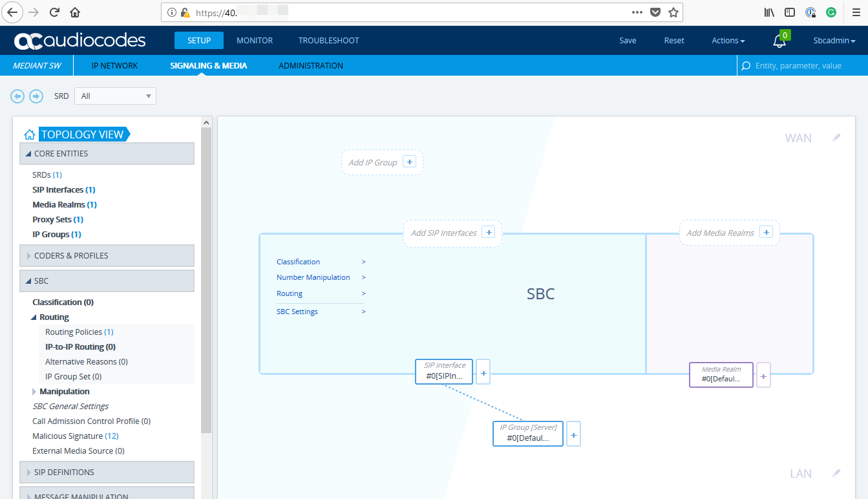Viewport: 868px width, 499px height.
Task: Edit the WAN label with pencil icon
Action: 836,138
